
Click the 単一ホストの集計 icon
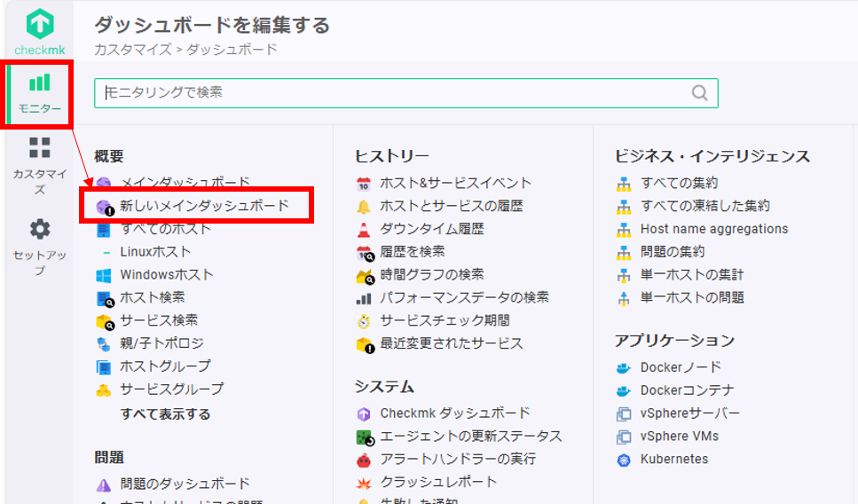pos(624,275)
